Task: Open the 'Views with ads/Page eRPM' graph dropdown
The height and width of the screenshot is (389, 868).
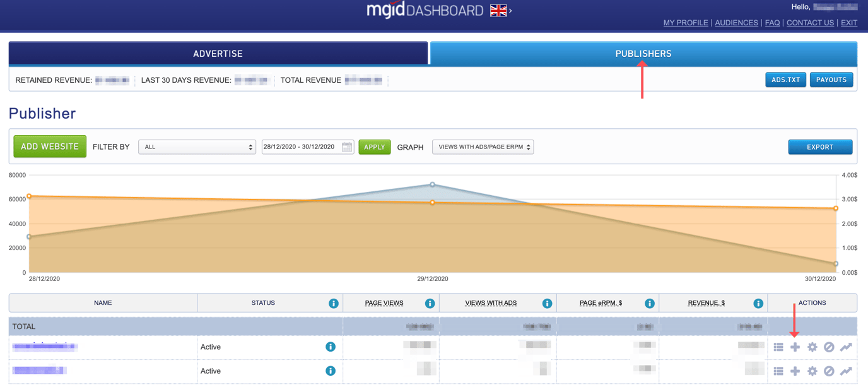Action: 483,147
